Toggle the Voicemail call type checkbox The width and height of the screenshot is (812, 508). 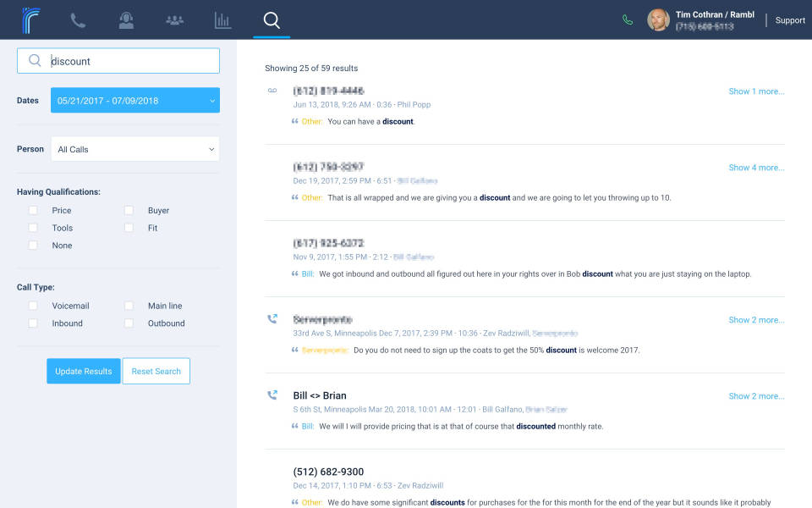coord(33,306)
